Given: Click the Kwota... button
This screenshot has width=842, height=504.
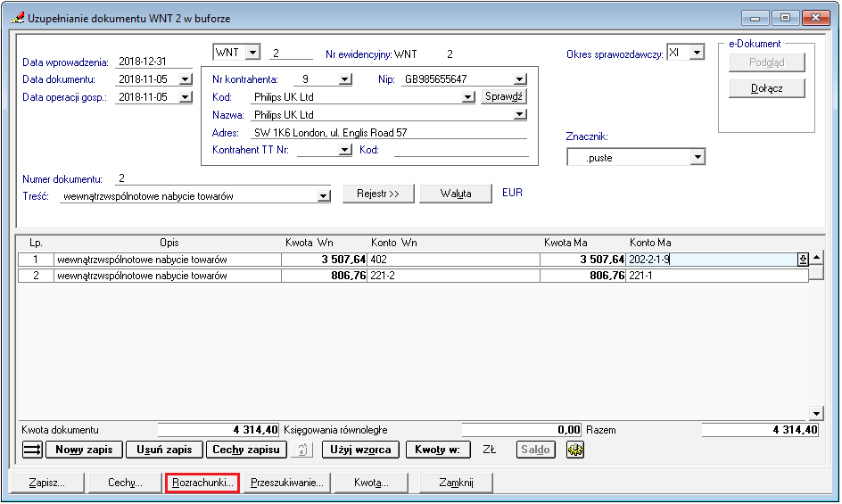Looking at the screenshot, I should click(x=371, y=483).
